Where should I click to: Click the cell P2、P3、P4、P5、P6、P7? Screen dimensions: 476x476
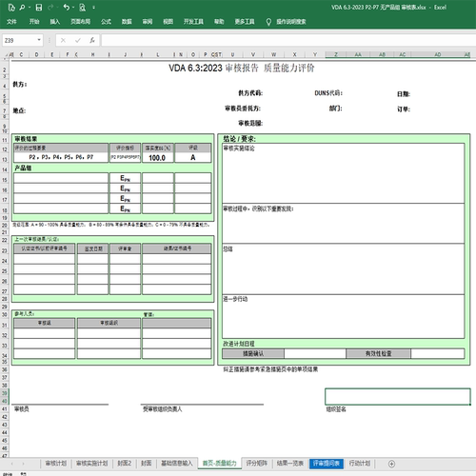(61, 157)
